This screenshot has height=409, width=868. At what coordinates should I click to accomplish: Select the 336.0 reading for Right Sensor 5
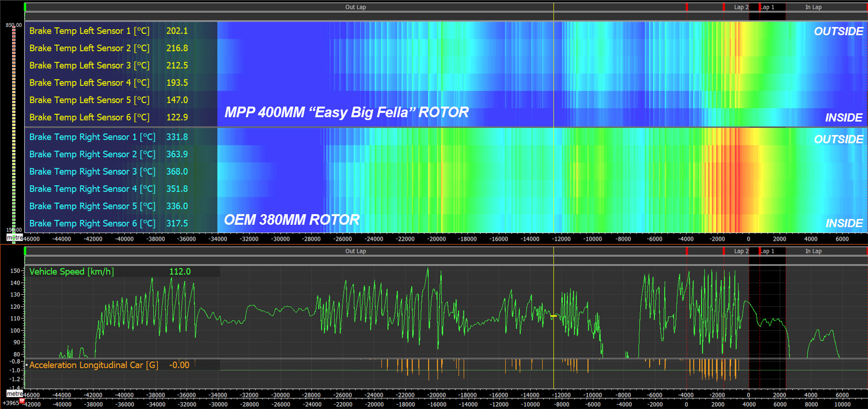tap(177, 206)
